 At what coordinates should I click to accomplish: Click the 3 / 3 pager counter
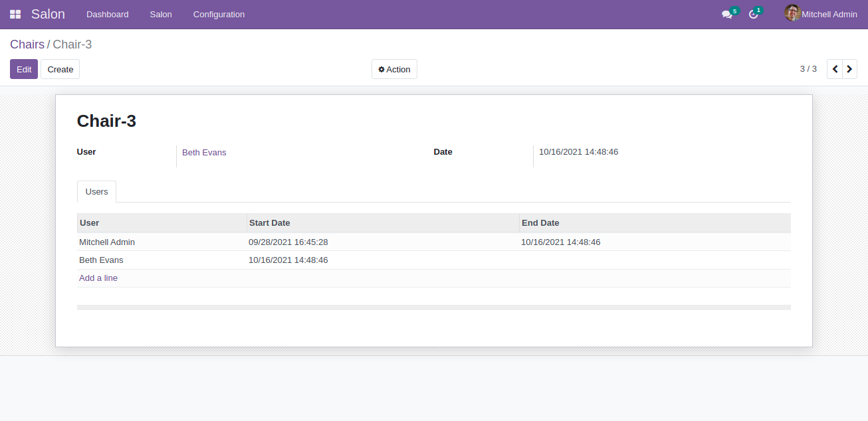(808, 69)
